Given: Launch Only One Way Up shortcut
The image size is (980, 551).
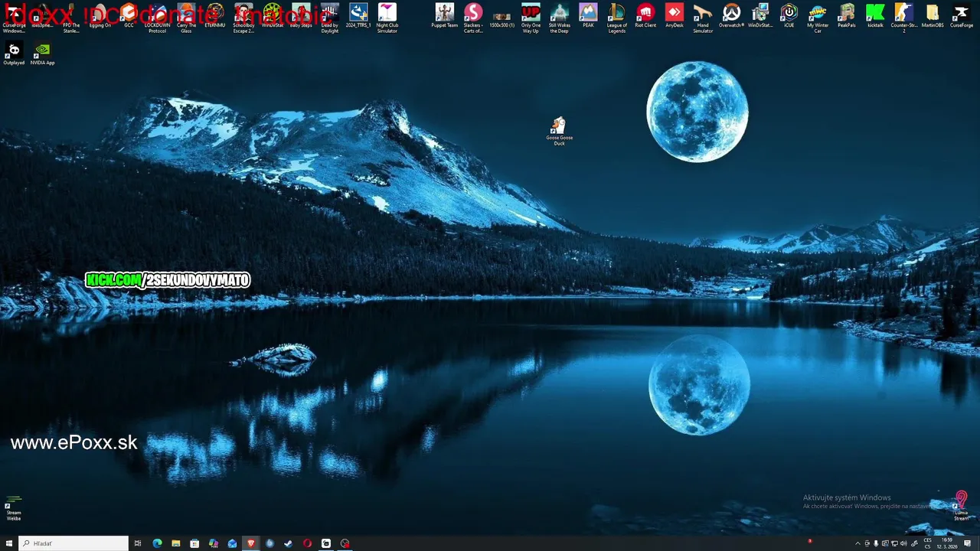Looking at the screenshot, I should click(x=531, y=18).
